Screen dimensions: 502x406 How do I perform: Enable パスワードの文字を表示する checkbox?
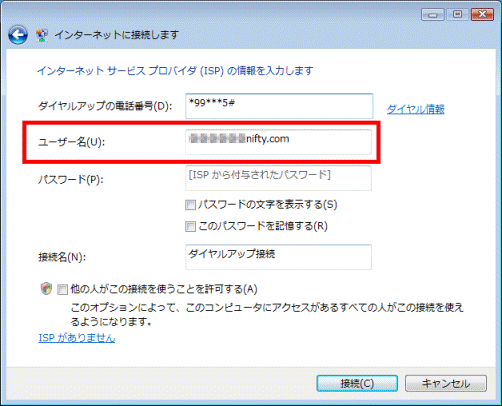(190, 205)
